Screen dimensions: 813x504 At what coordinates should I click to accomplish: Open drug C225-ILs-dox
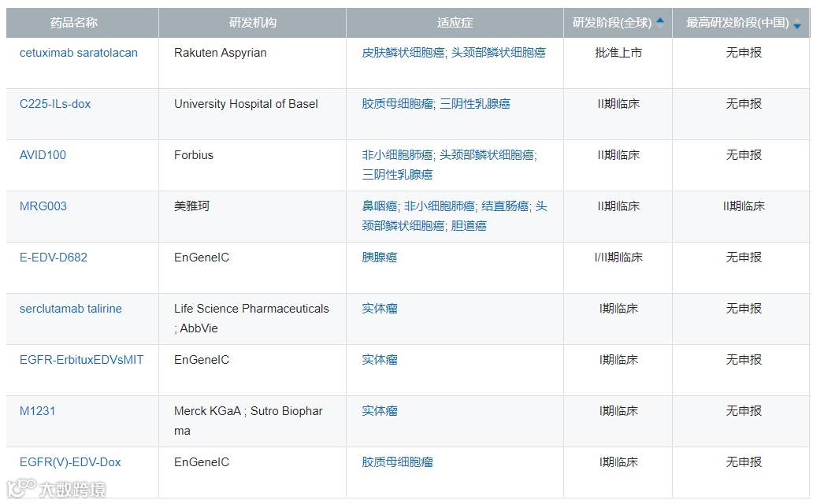pyautogui.click(x=55, y=104)
